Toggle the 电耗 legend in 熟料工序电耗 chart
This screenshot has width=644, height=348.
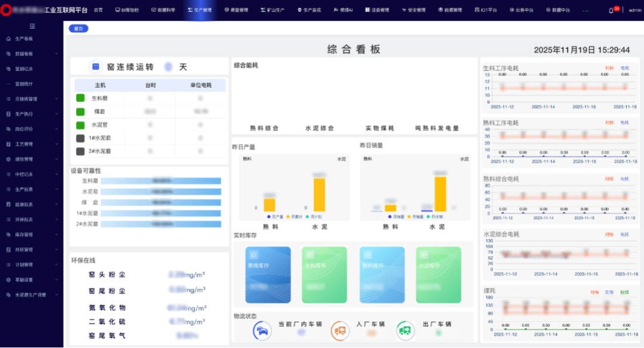[624, 122]
